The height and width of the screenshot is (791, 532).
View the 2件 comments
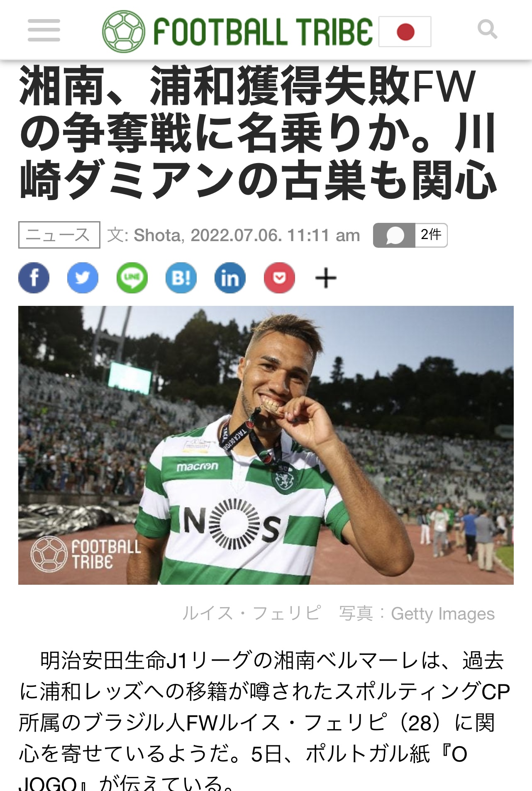(x=431, y=235)
